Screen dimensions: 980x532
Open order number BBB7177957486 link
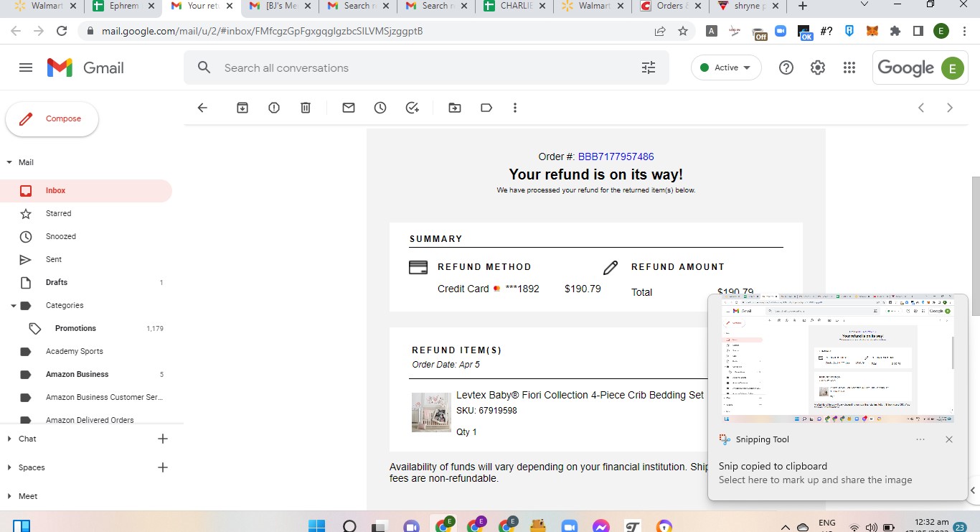click(x=616, y=157)
